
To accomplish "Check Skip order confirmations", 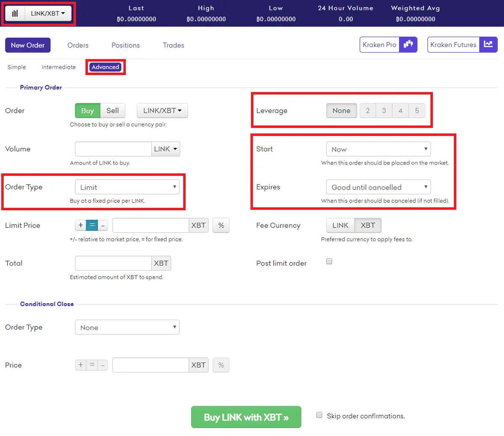I will click(x=319, y=415).
